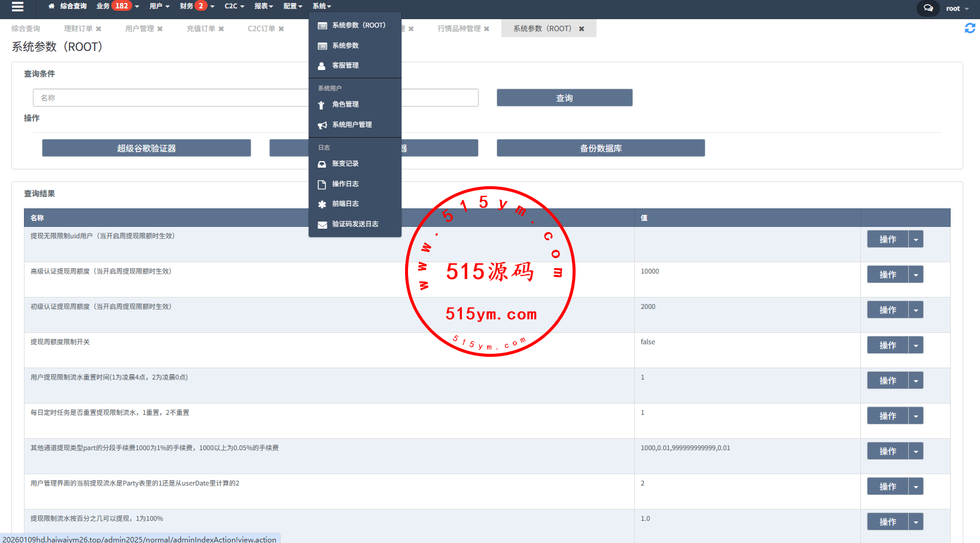This screenshot has width=980, height=543.
Task: Open 操作 dropdown arrow for 高级认证提现周额度
Action: (915, 275)
